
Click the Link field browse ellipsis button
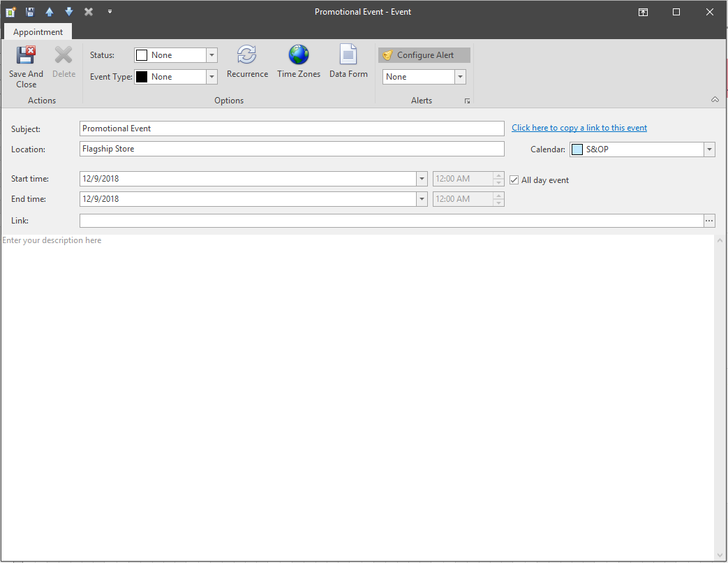[x=709, y=221]
